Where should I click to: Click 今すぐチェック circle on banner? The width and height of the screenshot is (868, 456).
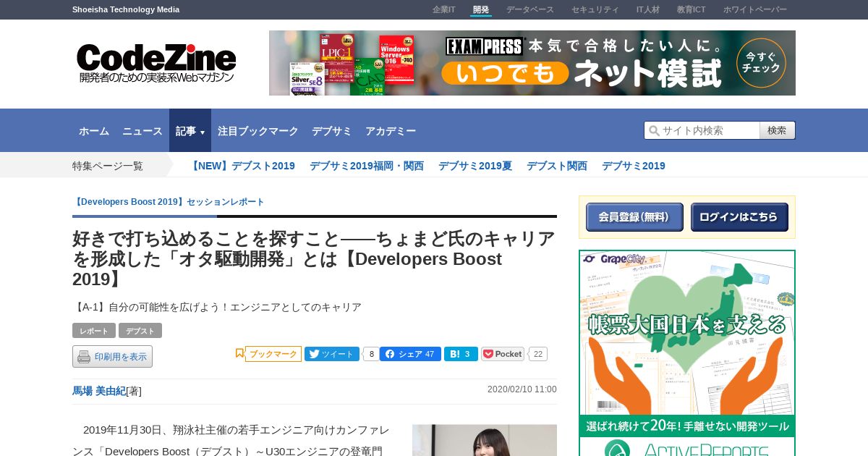coord(761,63)
